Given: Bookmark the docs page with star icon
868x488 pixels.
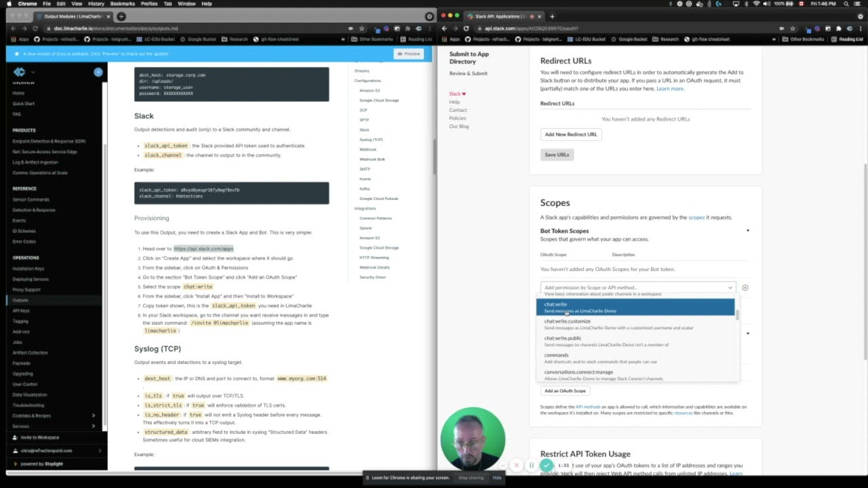Looking at the screenshot, I should [x=361, y=28].
